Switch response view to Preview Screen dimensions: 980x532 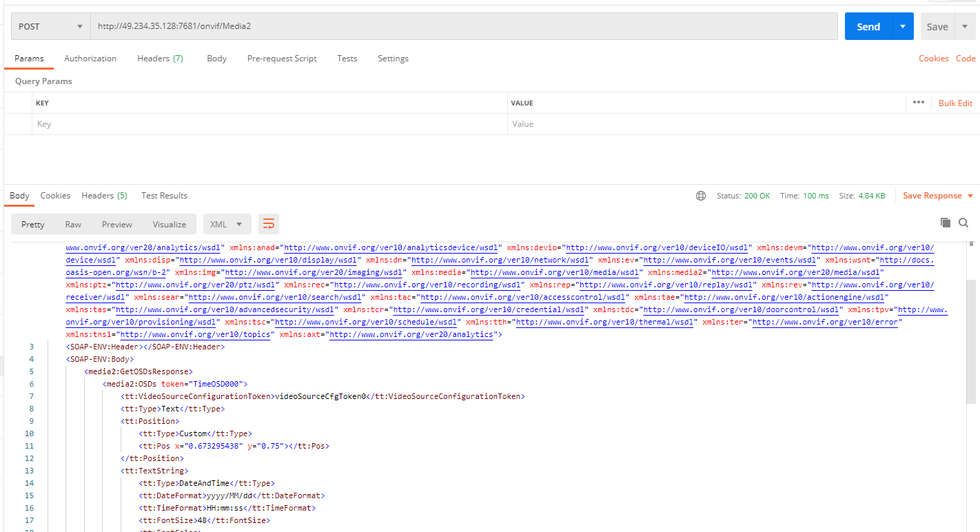[x=117, y=224]
